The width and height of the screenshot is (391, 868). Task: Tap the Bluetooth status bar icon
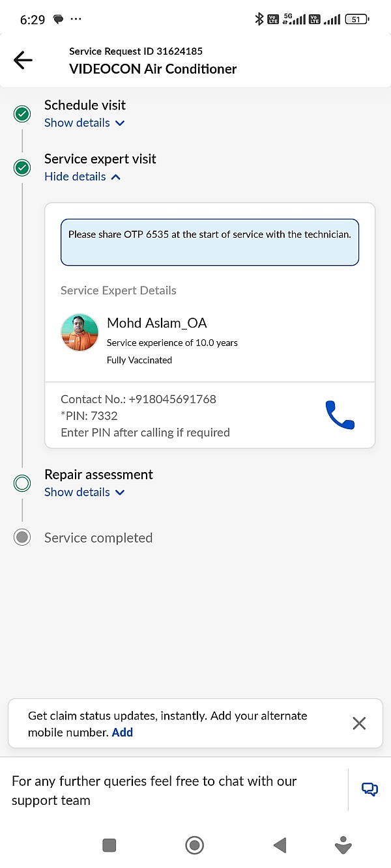point(259,20)
